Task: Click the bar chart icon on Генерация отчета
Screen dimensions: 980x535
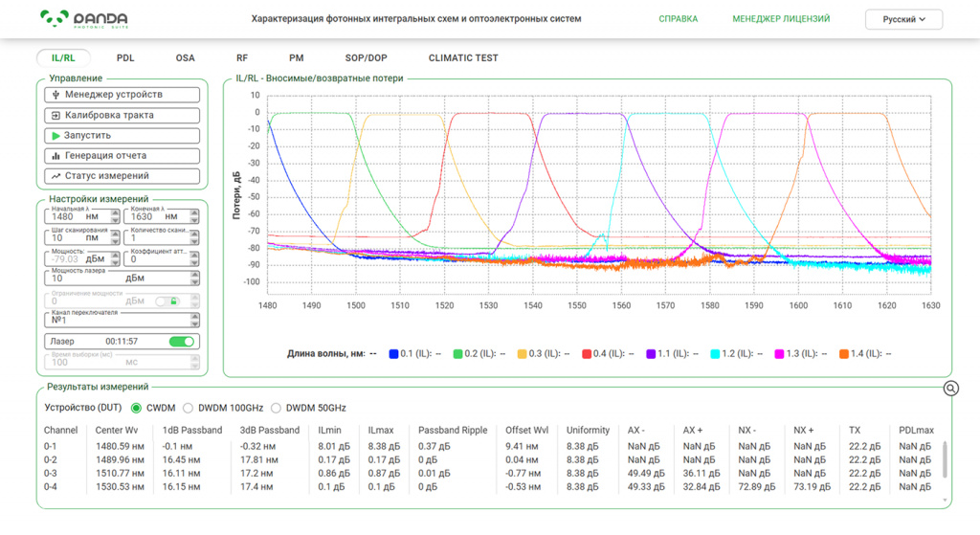Action: tap(56, 156)
